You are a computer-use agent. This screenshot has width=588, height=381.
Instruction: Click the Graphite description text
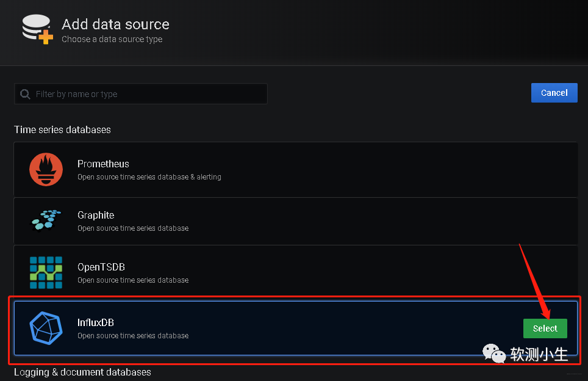tap(133, 228)
